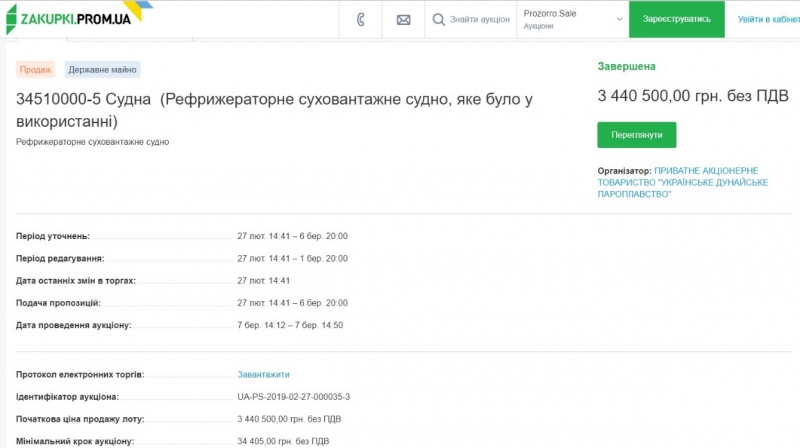Screen dimensions: 800x448
Task: Open organizer 'Українське Дунайське пароплавство' link
Action: (682, 182)
